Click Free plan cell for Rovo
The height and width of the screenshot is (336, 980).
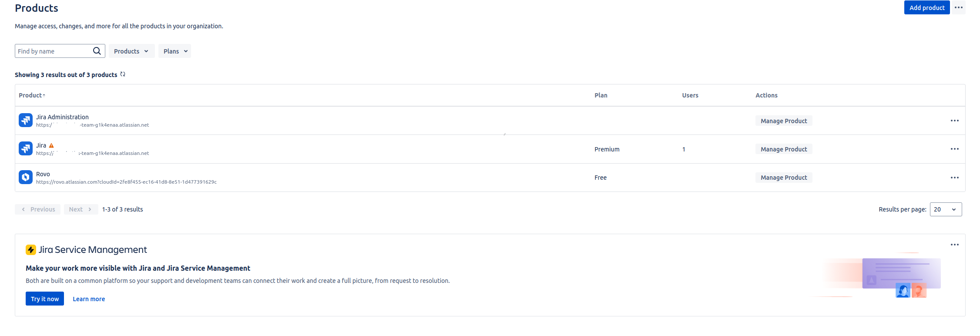(x=601, y=178)
